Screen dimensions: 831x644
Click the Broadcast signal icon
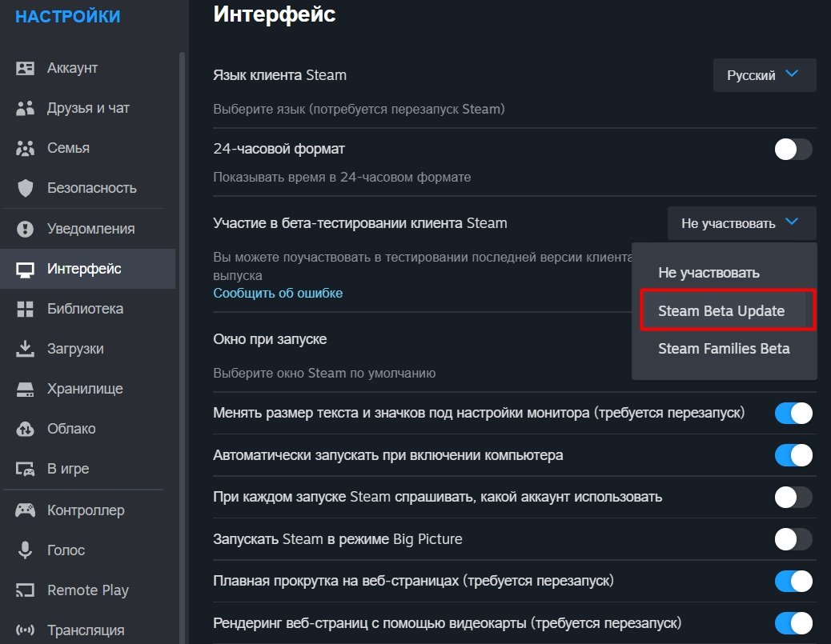click(x=25, y=630)
